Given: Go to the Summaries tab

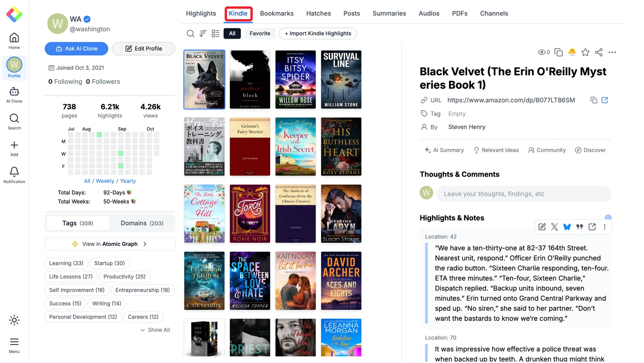Looking at the screenshot, I should tap(389, 13).
